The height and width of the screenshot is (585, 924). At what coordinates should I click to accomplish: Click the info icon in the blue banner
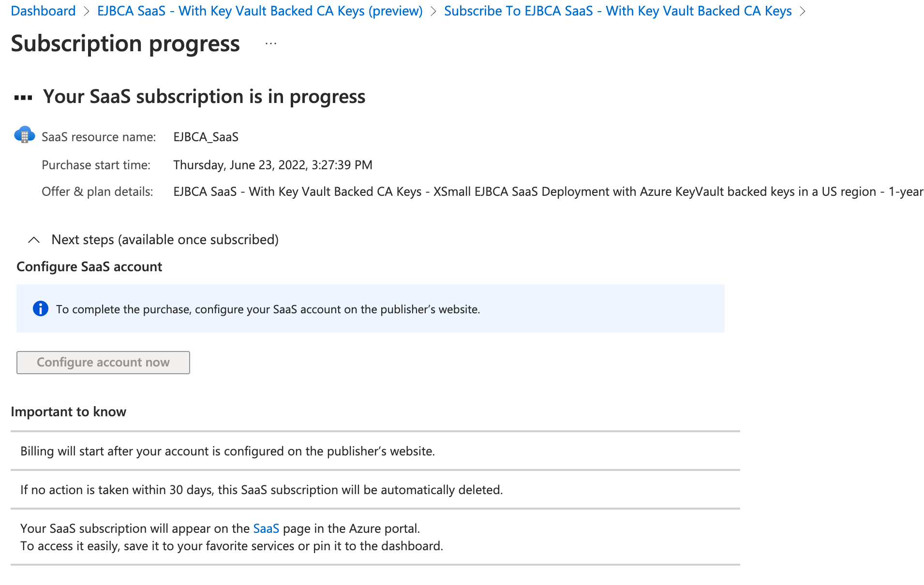pos(41,308)
